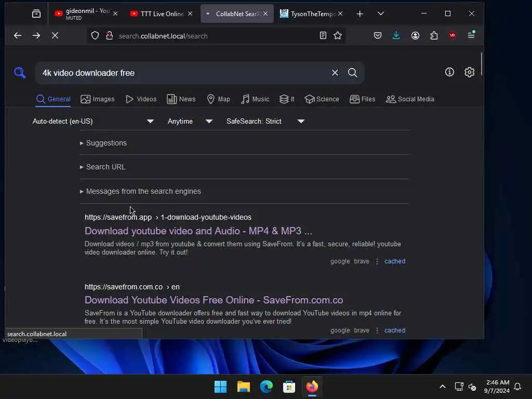Open Anytime time range dropdown
This screenshot has height=399, width=532.
pyautogui.click(x=190, y=121)
